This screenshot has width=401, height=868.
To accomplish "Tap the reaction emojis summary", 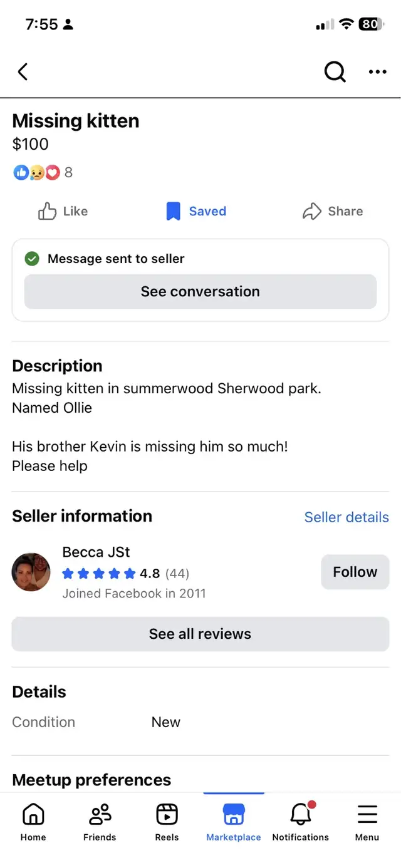I will (x=43, y=172).
